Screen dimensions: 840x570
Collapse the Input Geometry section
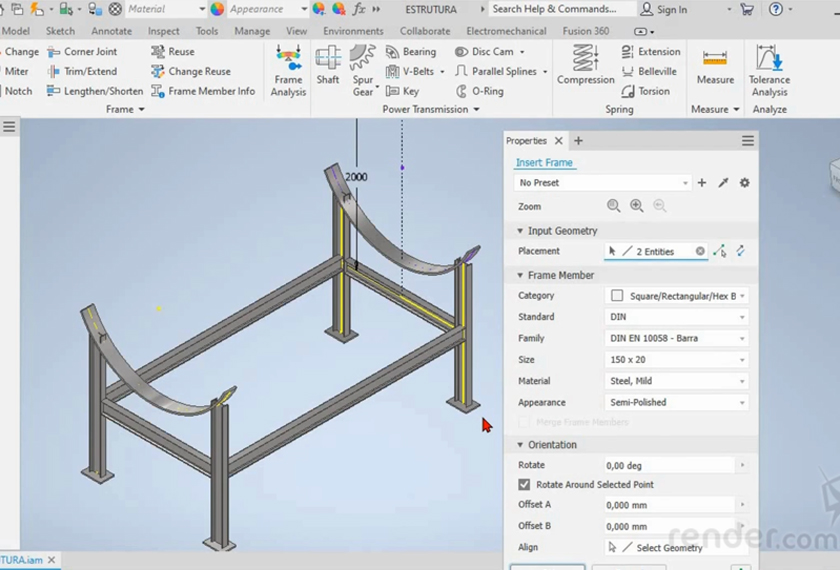point(520,231)
